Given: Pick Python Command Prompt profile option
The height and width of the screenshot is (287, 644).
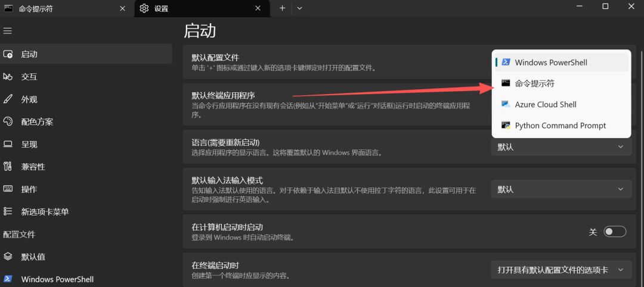Looking at the screenshot, I should click(x=561, y=126).
